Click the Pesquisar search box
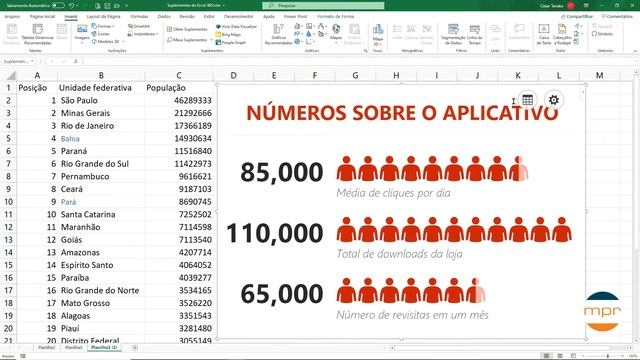640x360 pixels. [x=323, y=6]
